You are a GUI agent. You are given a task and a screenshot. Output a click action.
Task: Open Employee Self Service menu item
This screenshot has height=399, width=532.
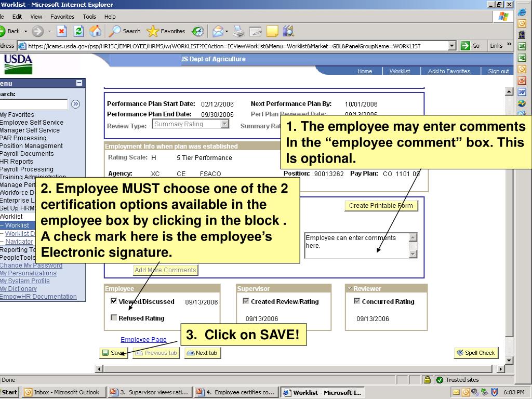coord(32,123)
